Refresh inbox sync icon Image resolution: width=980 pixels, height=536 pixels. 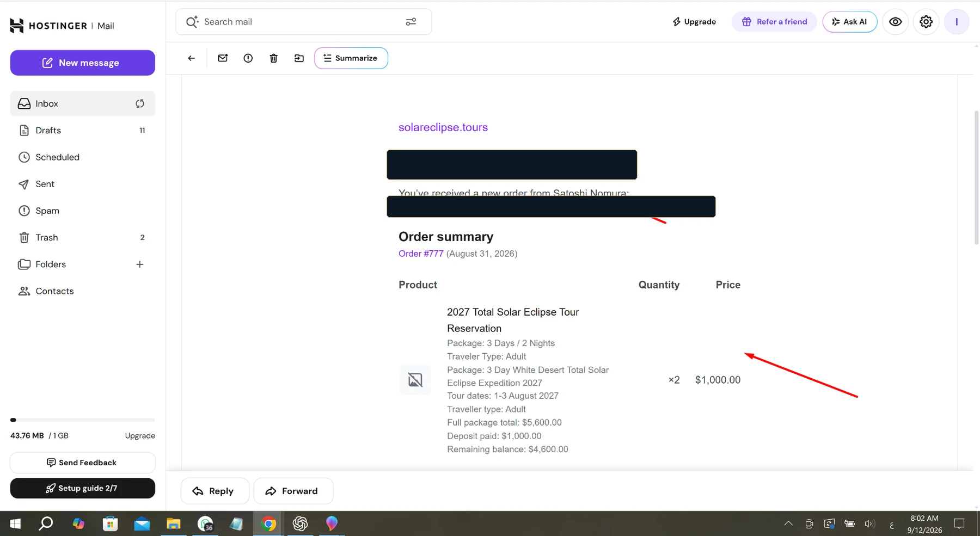click(140, 103)
